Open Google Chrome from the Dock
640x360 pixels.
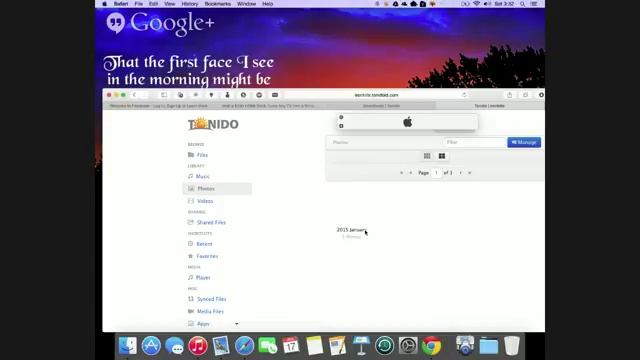pyautogui.click(x=431, y=346)
